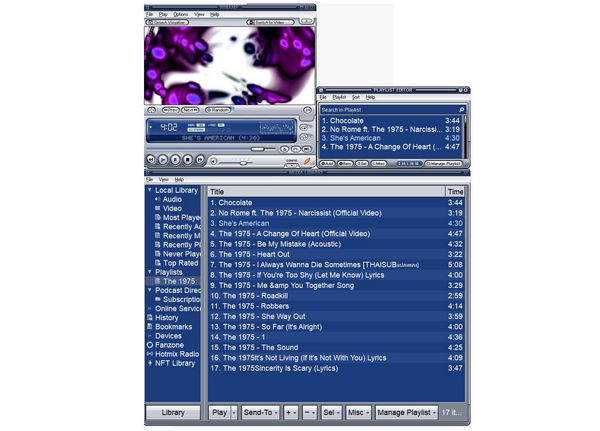
Task: Click the song seek bar handle
Action: [257, 149]
